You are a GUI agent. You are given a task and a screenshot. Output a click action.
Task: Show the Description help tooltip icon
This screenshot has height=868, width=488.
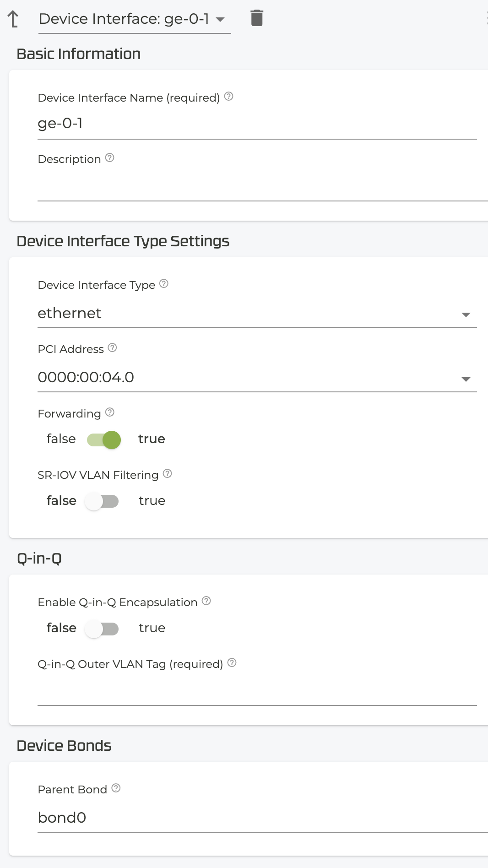(110, 158)
